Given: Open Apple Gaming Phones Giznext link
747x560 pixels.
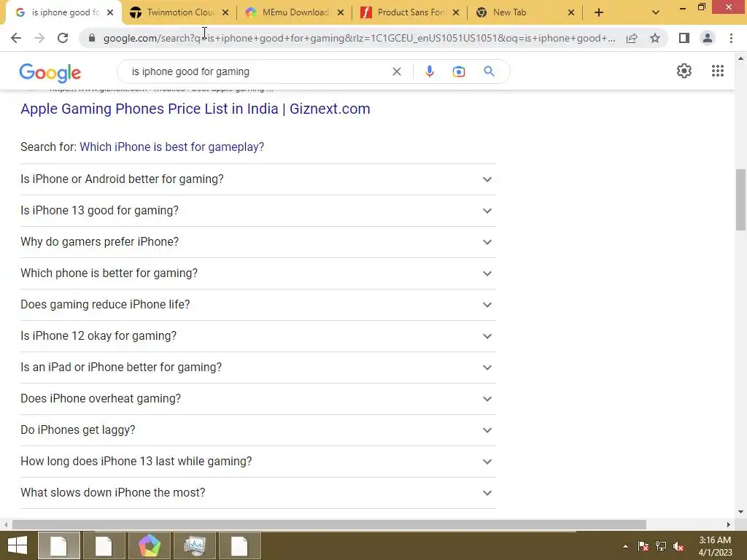Looking at the screenshot, I should [x=196, y=109].
